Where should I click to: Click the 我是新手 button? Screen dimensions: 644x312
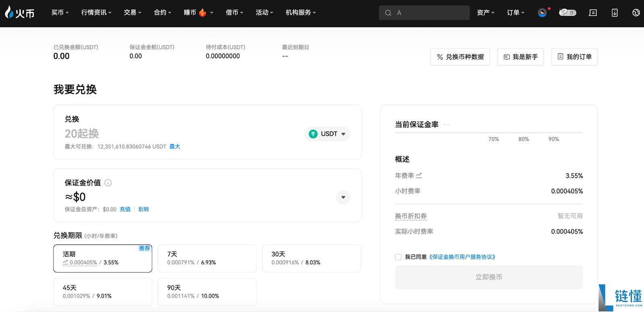pyautogui.click(x=520, y=57)
